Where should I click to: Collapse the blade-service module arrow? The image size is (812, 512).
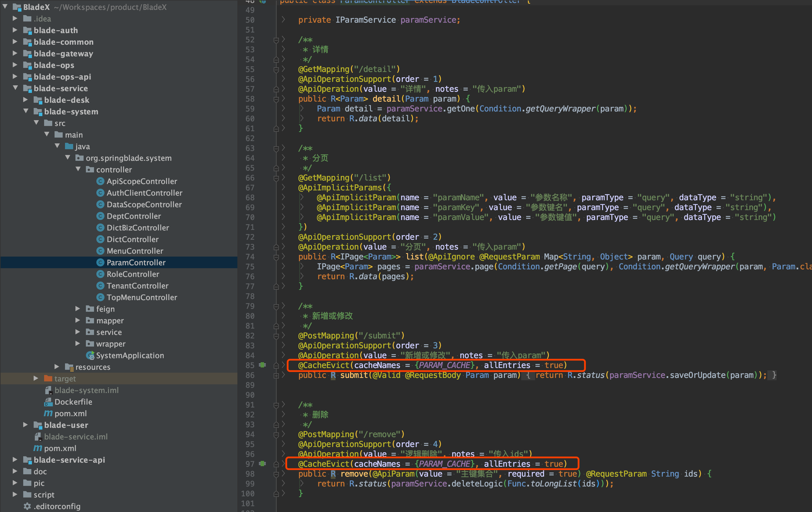click(x=15, y=88)
